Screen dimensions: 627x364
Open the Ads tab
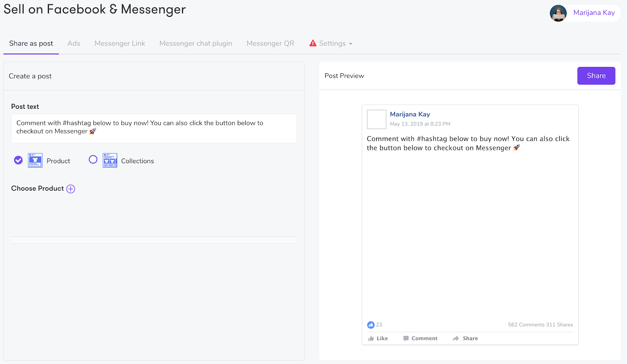pyautogui.click(x=74, y=43)
